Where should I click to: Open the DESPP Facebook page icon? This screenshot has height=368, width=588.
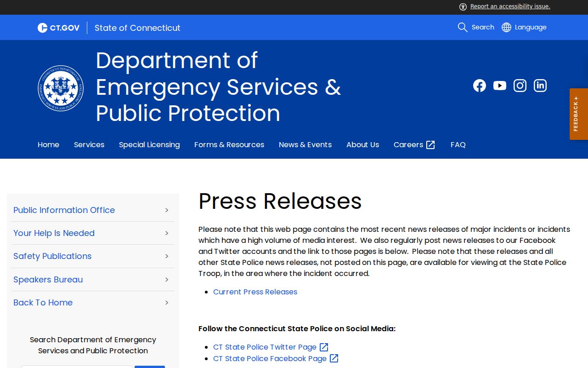(x=479, y=86)
